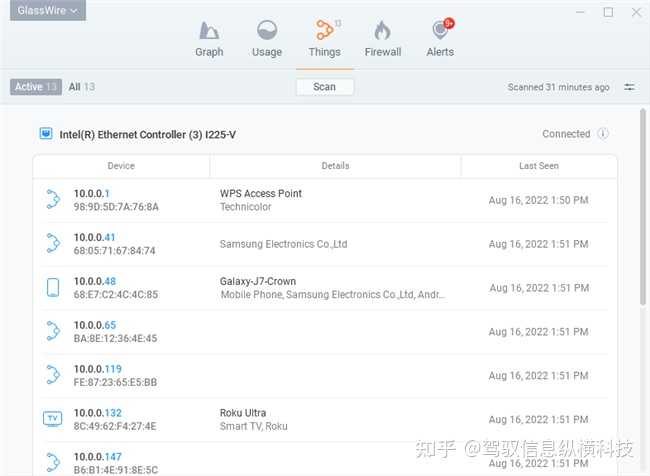Sort by the Details column header
The image size is (650, 476).
click(335, 166)
